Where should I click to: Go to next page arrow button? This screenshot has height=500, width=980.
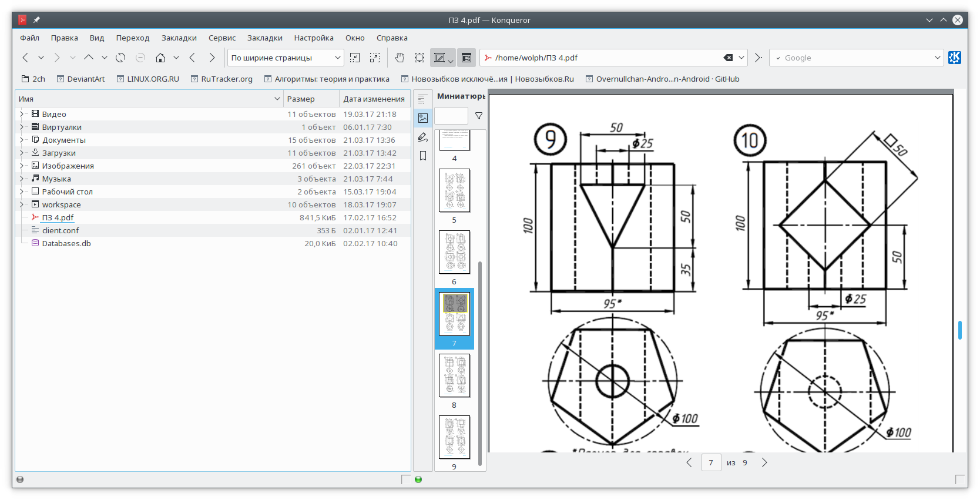point(764,462)
